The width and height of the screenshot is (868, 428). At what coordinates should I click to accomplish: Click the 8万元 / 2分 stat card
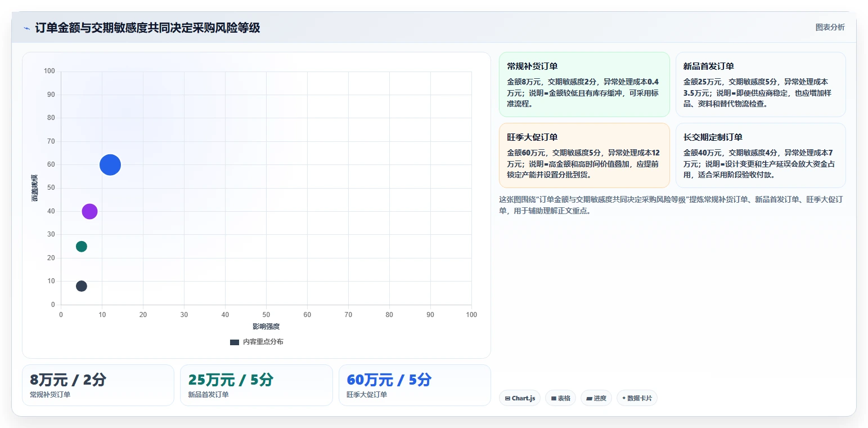98,385
